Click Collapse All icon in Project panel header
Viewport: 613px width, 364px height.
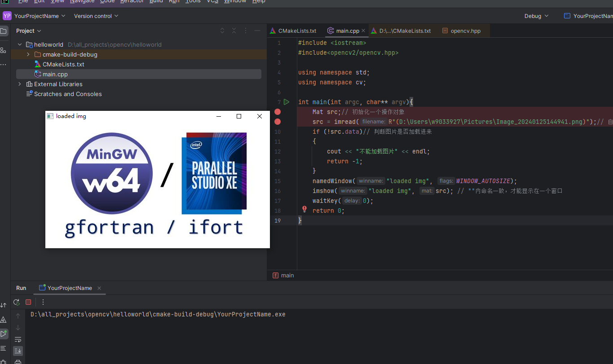[234, 31]
